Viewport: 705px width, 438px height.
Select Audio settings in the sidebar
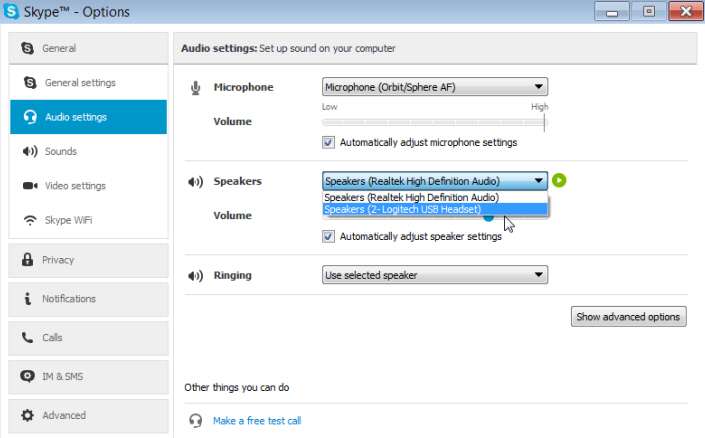click(88, 117)
